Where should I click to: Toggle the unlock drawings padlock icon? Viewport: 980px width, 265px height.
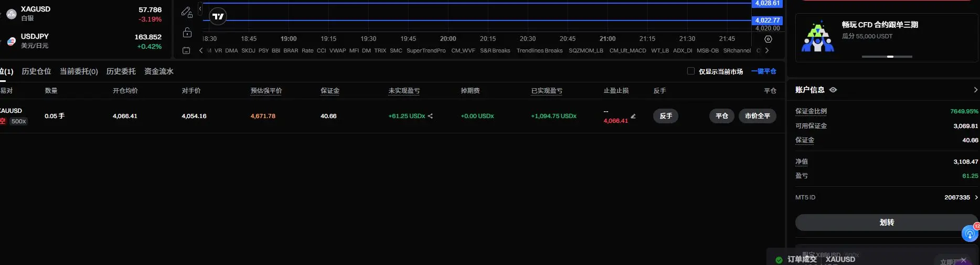coord(187,33)
